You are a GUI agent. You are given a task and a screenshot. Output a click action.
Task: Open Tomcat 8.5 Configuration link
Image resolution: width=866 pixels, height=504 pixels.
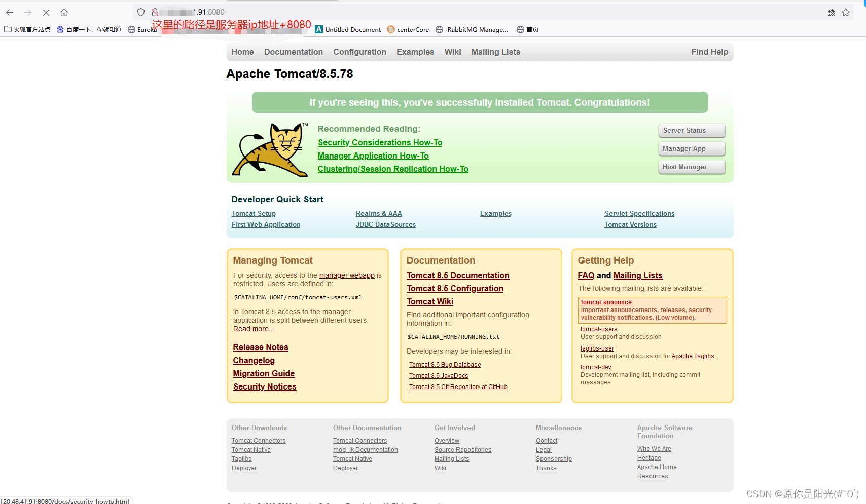[455, 288]
